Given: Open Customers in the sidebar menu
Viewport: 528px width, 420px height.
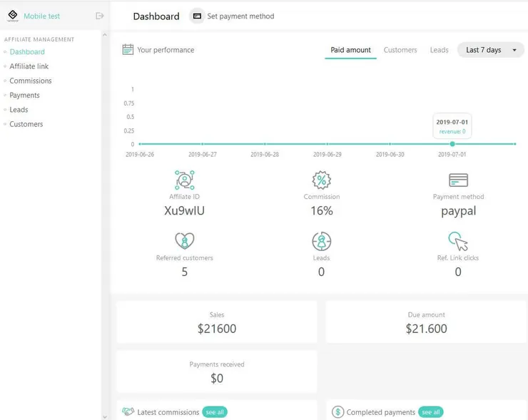Looking at the screenshot, I should coord(26,124).
